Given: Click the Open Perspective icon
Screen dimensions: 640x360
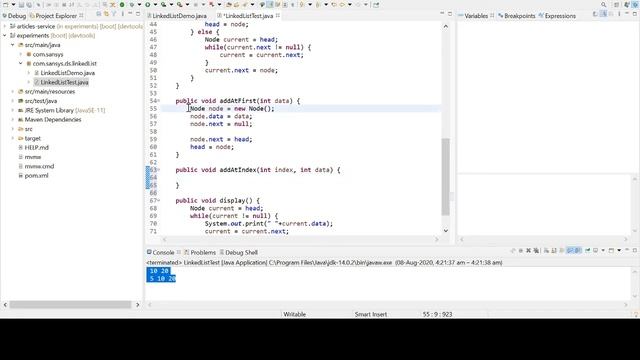Looking at the screenshot, I should point(617,4).
